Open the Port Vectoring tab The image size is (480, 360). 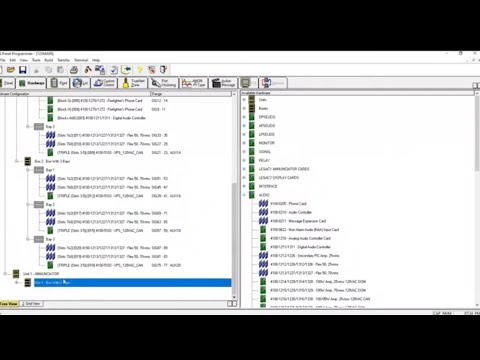tap(164, 83)
